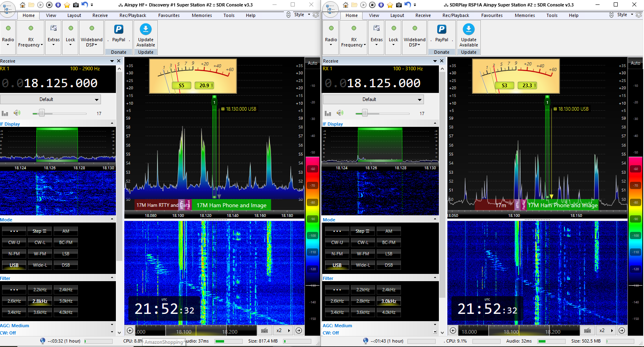This screenshot has width=644, height=347.
Task: Click the blue plus icon in Airspy toolbar
Action: pyautogui.click(x=58, y=5)
